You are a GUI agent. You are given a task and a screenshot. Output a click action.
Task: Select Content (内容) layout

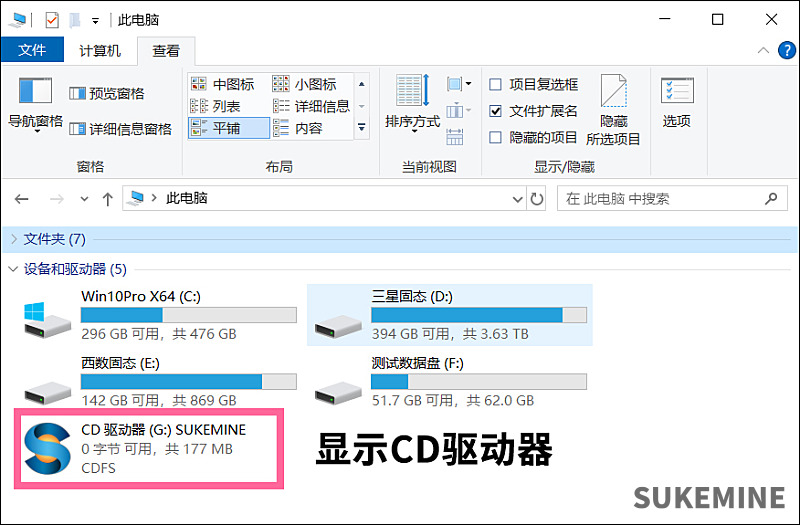(x=298, y=128)
